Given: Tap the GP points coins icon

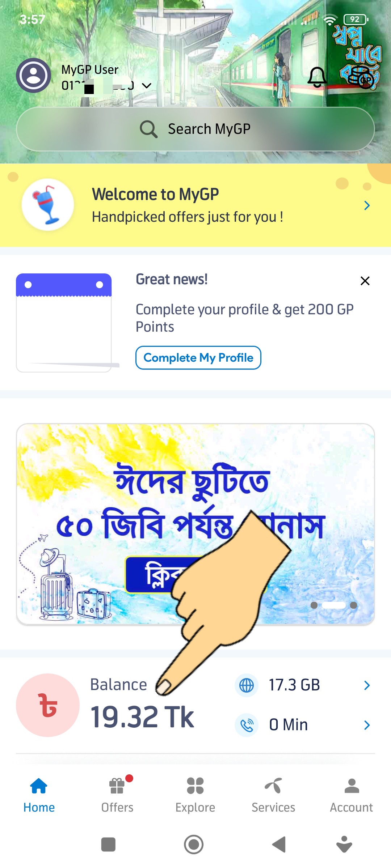Looking at the screenshot, I should click(x=361, y=77).
